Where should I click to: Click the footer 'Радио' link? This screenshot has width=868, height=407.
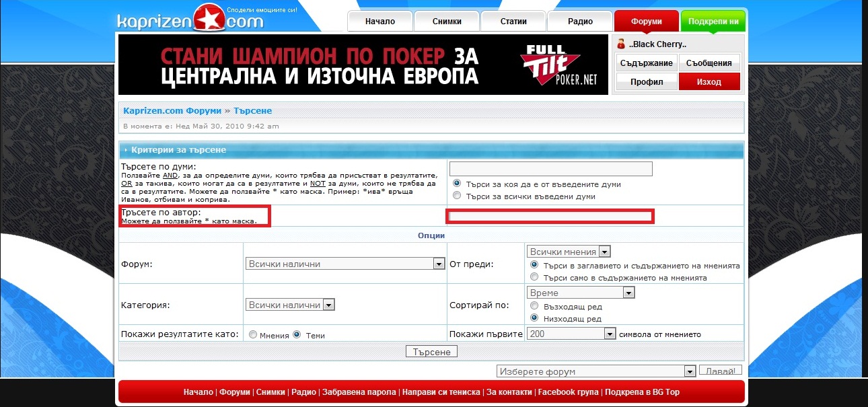pyautogui.click(x=303, y=392)
